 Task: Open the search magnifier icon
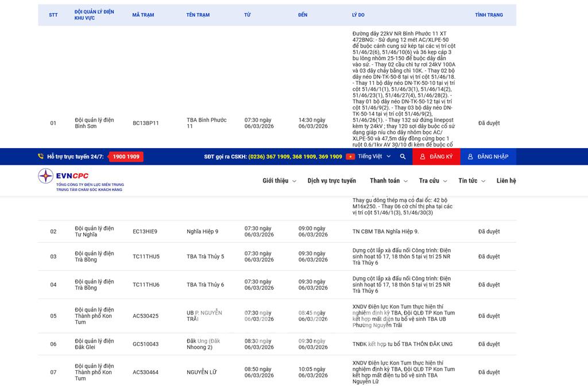pos(403,157)
